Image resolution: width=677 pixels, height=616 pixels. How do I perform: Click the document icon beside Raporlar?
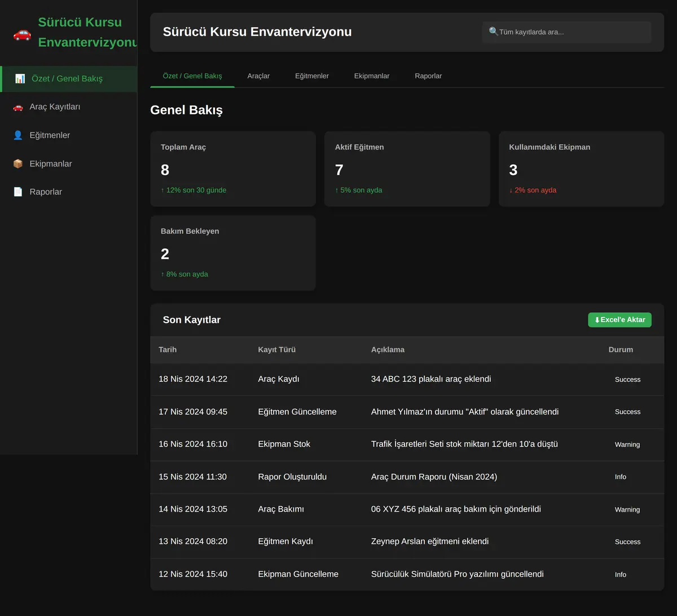(18, 192)
